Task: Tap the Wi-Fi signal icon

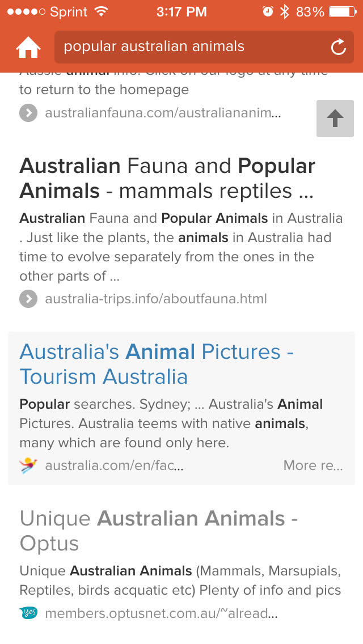Action: pyautogui.click(x=102, y=12)
